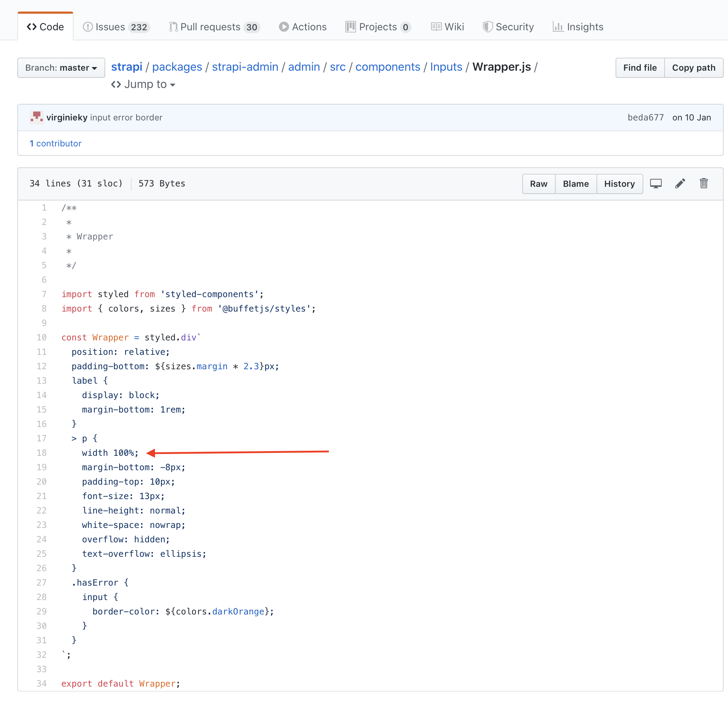
Task: Open the Issues tab
Action: [110, 26]
